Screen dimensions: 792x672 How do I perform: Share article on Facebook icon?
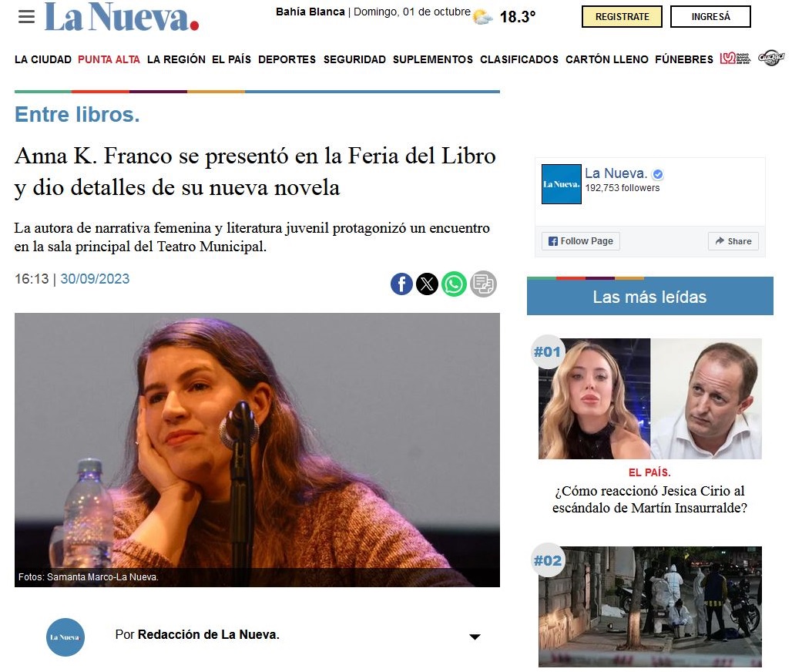(401, 284)
